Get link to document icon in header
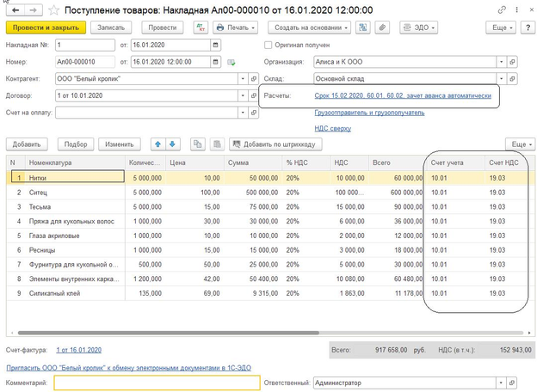This screenshot has height=392, width=537. pyautogui.click(x=503, y=9)
